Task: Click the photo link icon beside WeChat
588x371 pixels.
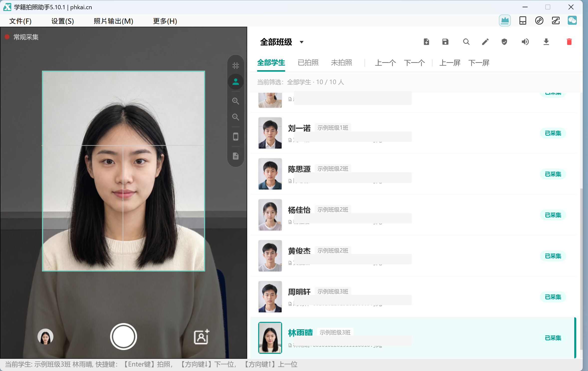Action: coord(556,20)
